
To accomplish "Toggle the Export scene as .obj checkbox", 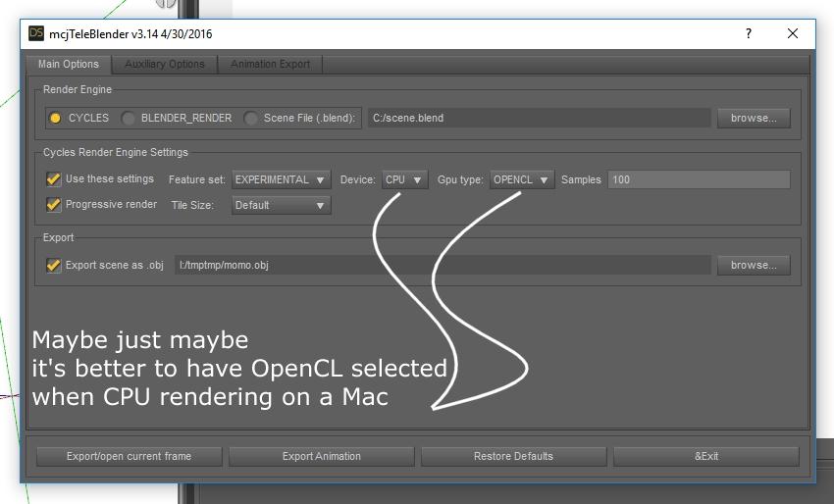I will [x=53, y=265].
